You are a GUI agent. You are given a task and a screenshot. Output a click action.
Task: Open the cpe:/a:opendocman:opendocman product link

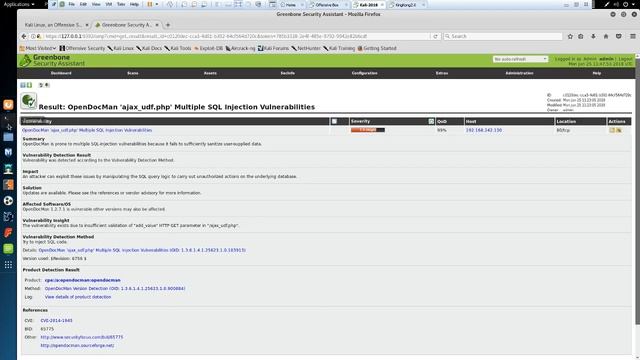coord(82,280)
